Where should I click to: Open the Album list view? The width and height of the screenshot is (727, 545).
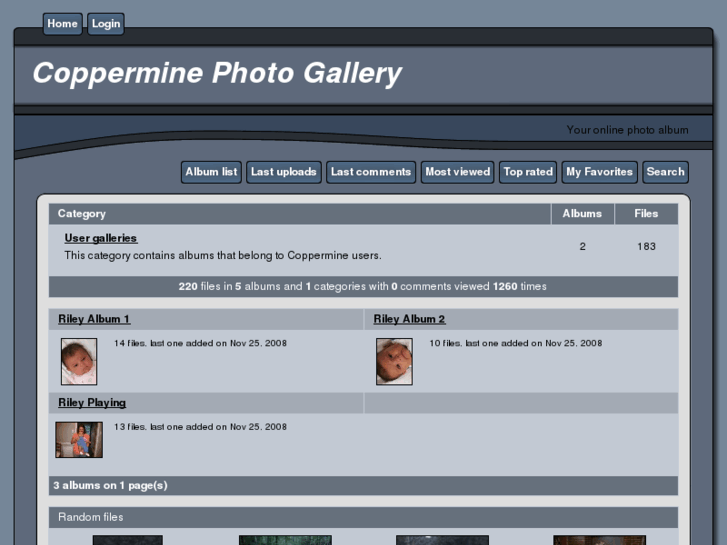tap(211, 172)
